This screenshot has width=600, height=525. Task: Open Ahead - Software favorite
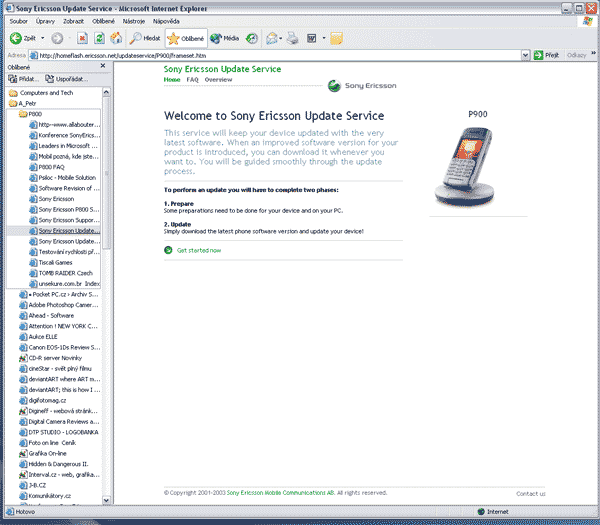tap(47, 316)
